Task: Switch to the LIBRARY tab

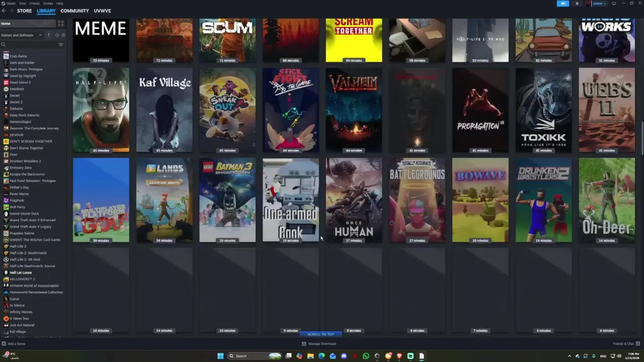Action: pos(46,11)
